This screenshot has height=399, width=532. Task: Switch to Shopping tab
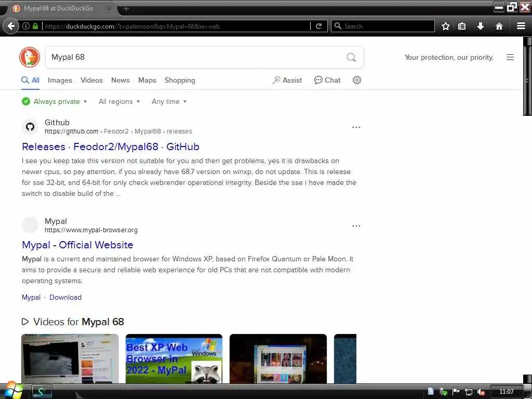(x=180, y=81)
